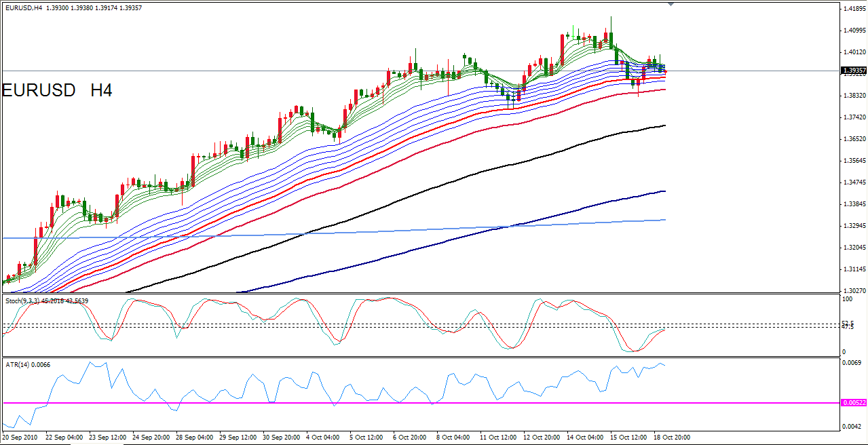868x445 pixels.
Task: Click the chart shift triangle marker at top
Action: pyautogui.click(x=671, y=5)
